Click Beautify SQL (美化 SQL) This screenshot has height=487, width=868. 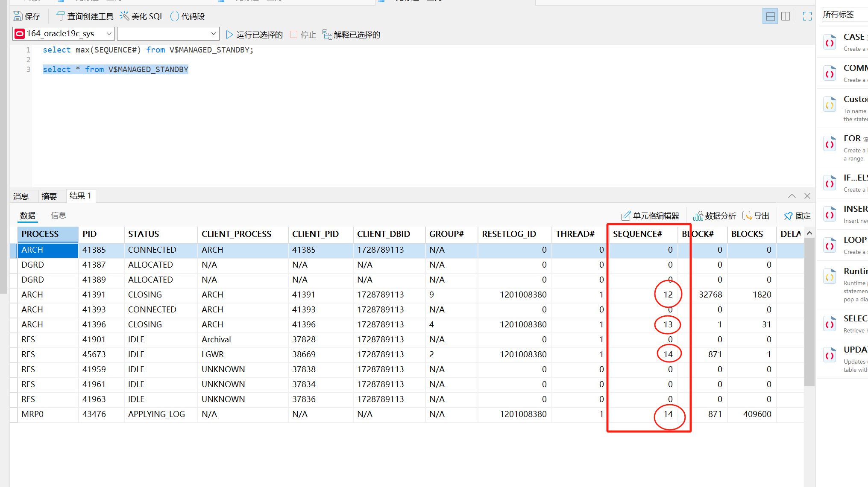point(141,16)
